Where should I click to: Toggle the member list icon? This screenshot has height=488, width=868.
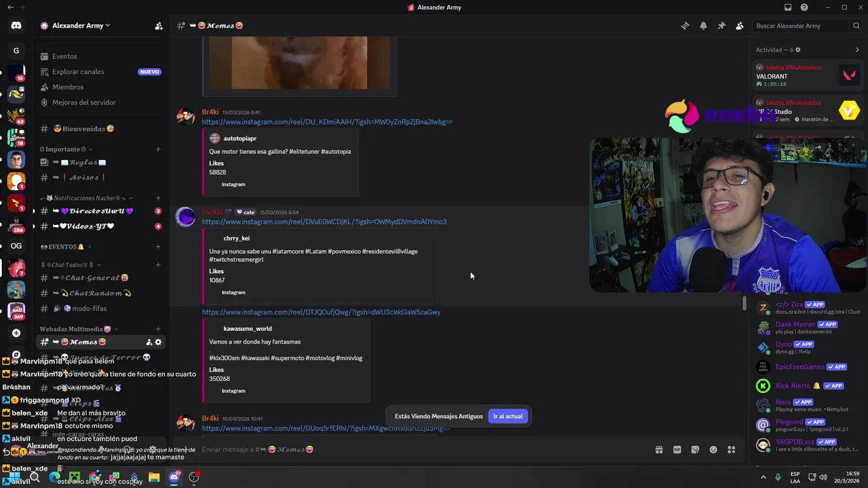point(739,26)
